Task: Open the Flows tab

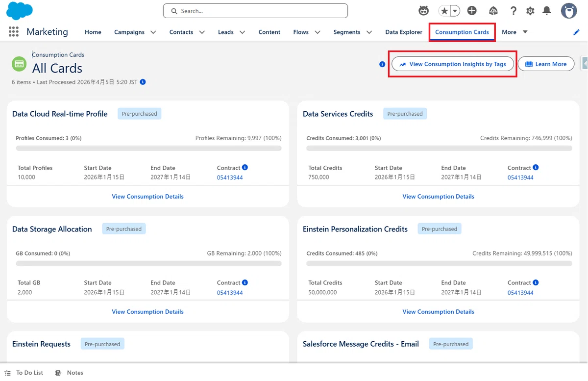Action: point(301,32)
